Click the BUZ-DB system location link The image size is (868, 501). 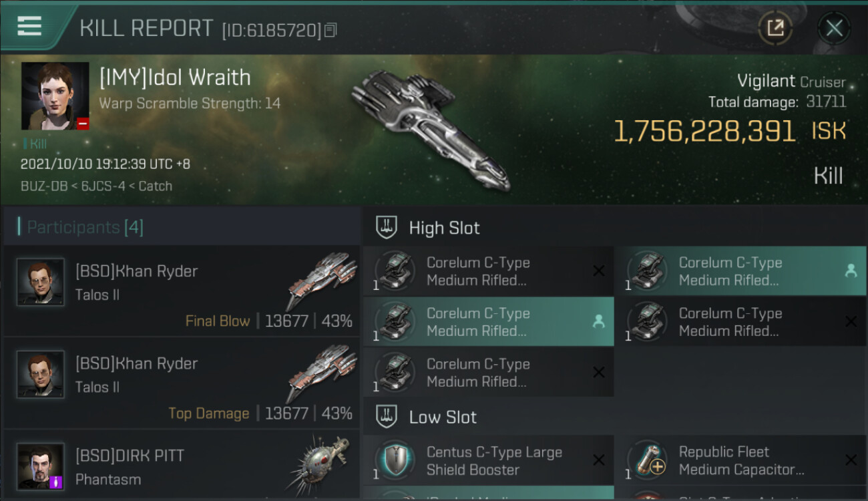tap(43, 186)
